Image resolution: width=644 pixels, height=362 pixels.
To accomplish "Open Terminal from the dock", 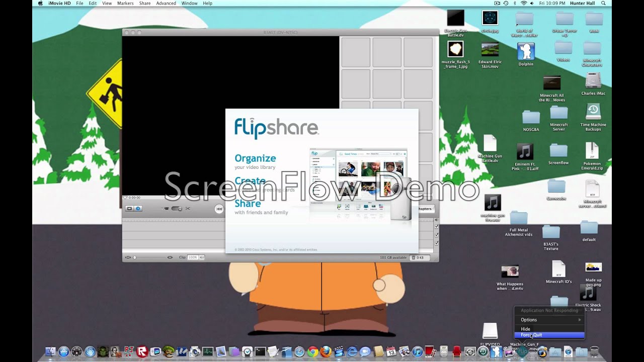I will (260, 351).
